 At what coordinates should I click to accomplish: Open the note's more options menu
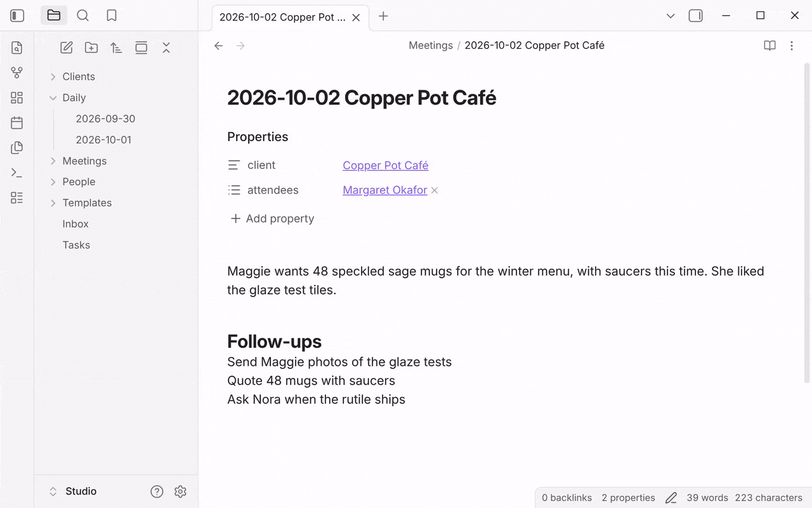792,46
